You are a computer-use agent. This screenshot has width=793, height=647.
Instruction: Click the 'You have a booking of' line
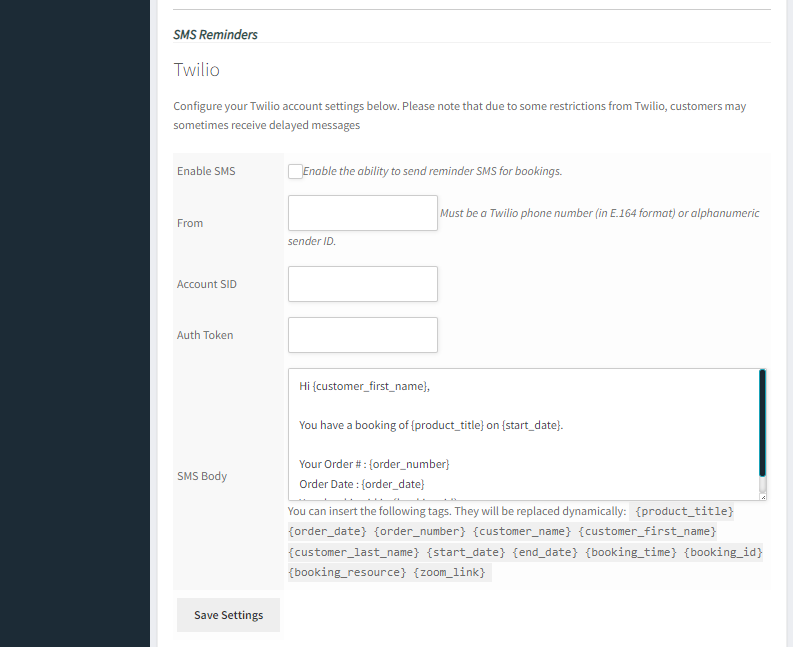coord(431,425)
